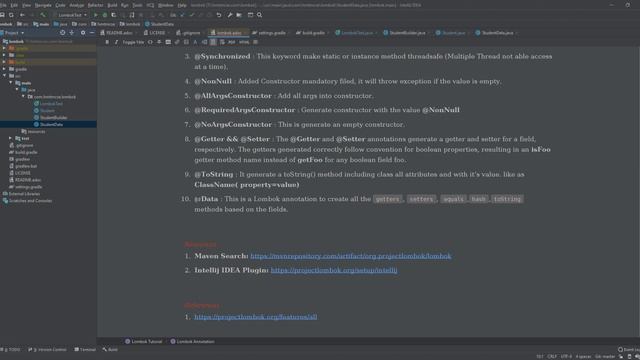Viewport: 640px width, 360px height.
Task: Click the Bold icon in AsciiDoc toolbar
Action: coord(107,42)
